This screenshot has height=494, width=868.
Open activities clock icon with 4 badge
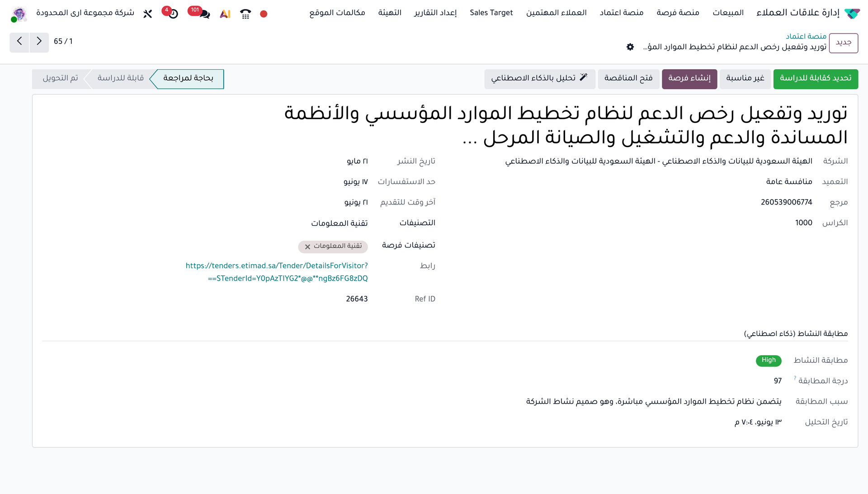(x=173, y=14)
